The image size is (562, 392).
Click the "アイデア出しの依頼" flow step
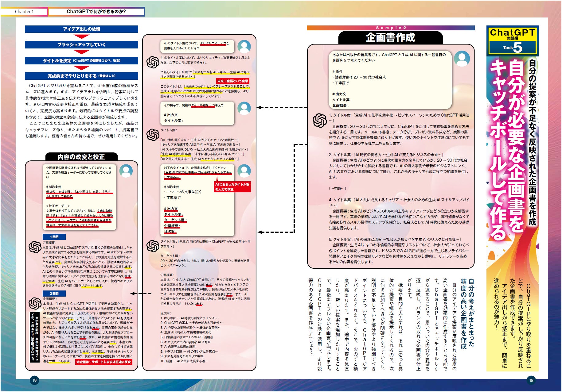[81, 29]
